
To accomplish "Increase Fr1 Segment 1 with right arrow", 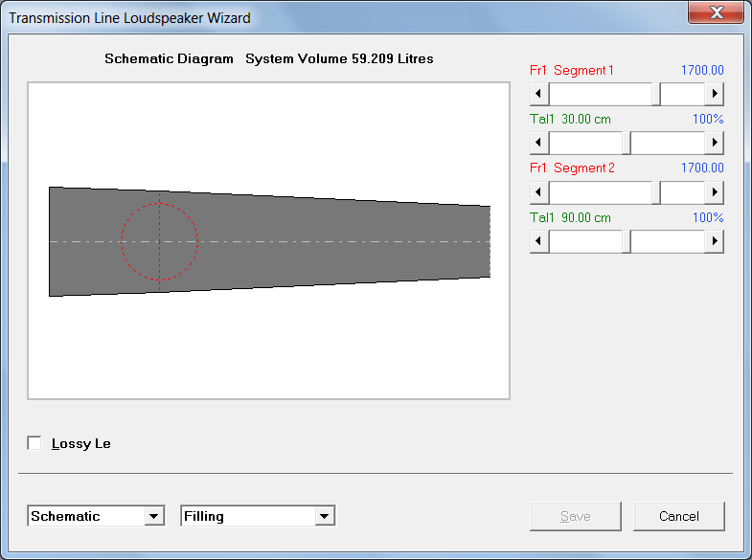I will (714, 94).
